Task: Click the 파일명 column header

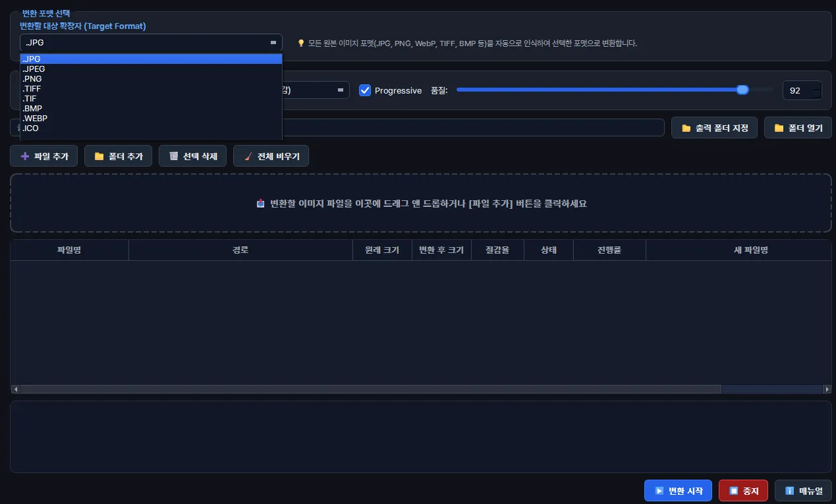Action: (69, 250)
